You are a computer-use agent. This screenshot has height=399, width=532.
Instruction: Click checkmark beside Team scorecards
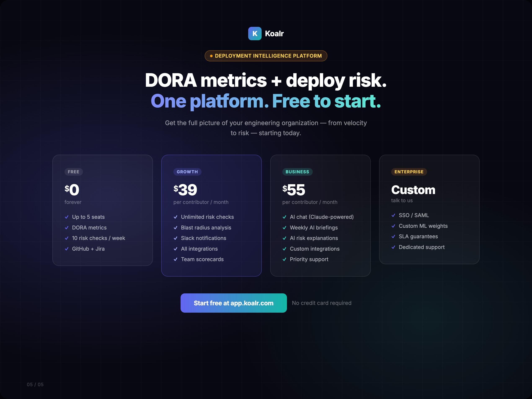176,259
